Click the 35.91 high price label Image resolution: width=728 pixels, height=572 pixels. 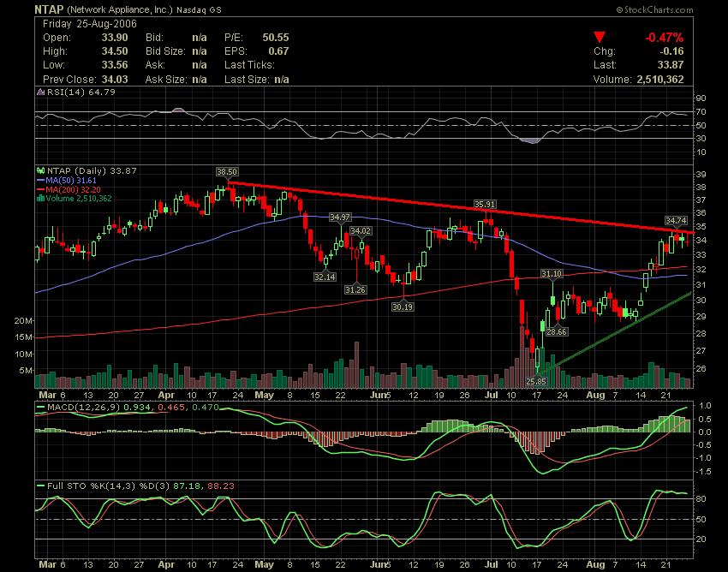tap(485, 205)
